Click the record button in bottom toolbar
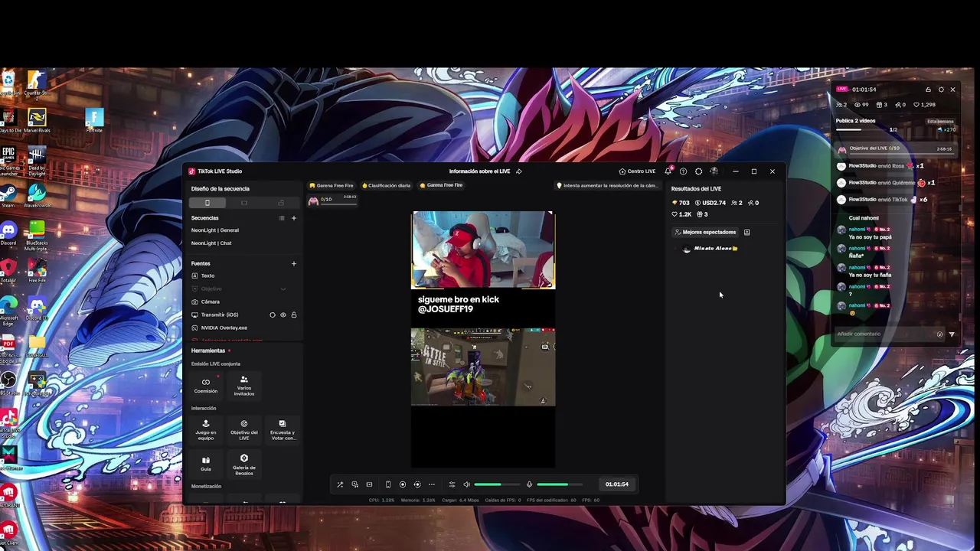980x551 pixels. click(402, 484)
